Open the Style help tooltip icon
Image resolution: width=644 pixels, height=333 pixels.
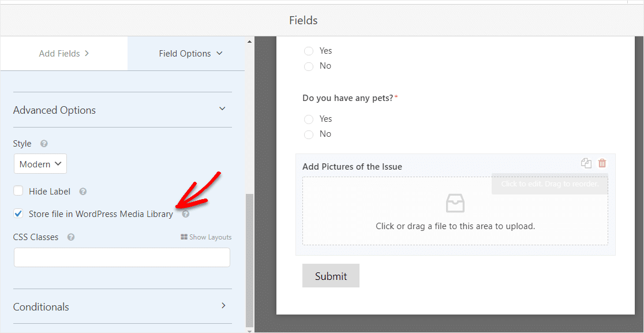(x=44, y=144)
